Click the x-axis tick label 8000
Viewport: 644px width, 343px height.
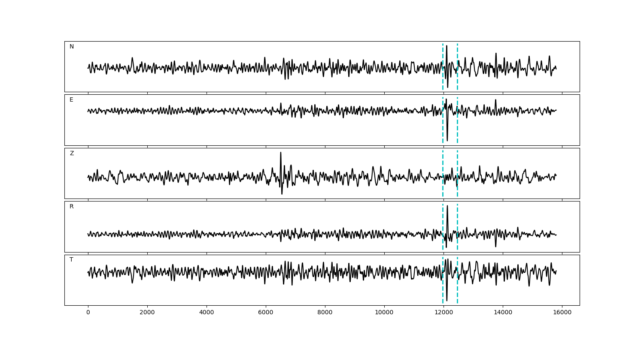click(325, 313)
